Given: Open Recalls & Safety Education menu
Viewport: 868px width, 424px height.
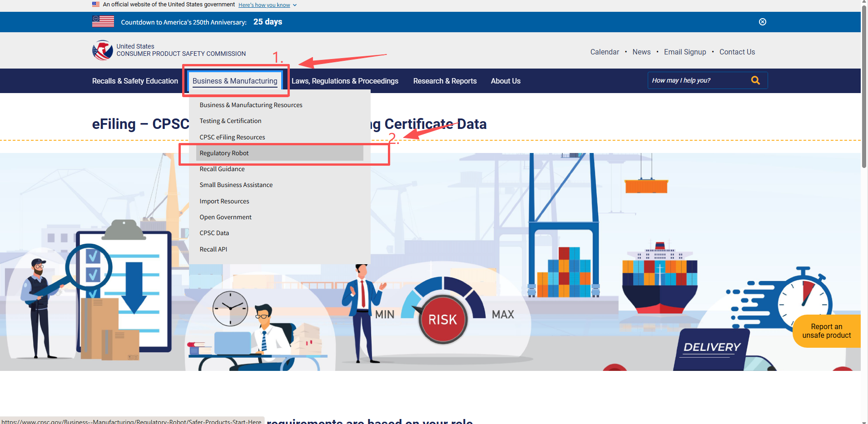Looking at the screenshot, I should point(135,81).
